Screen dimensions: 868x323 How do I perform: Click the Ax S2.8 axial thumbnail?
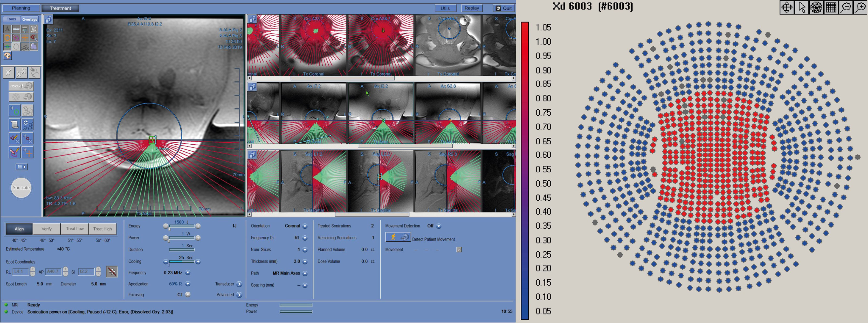(448, 114)
